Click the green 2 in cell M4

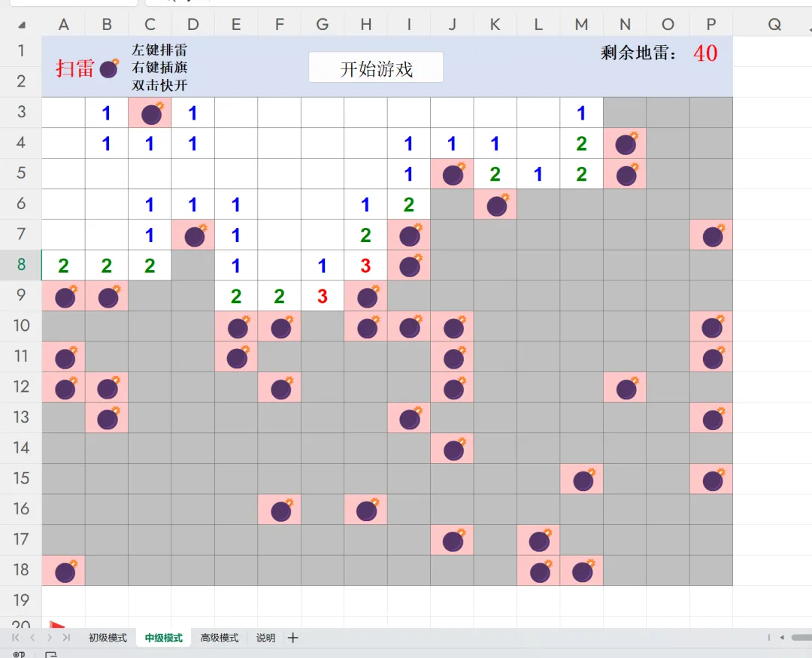tap(581, 144)
